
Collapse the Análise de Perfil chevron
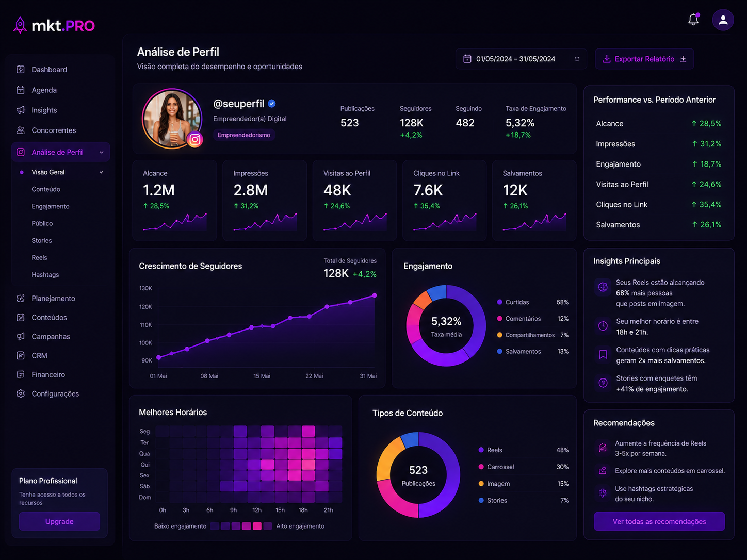pos(101,152)
